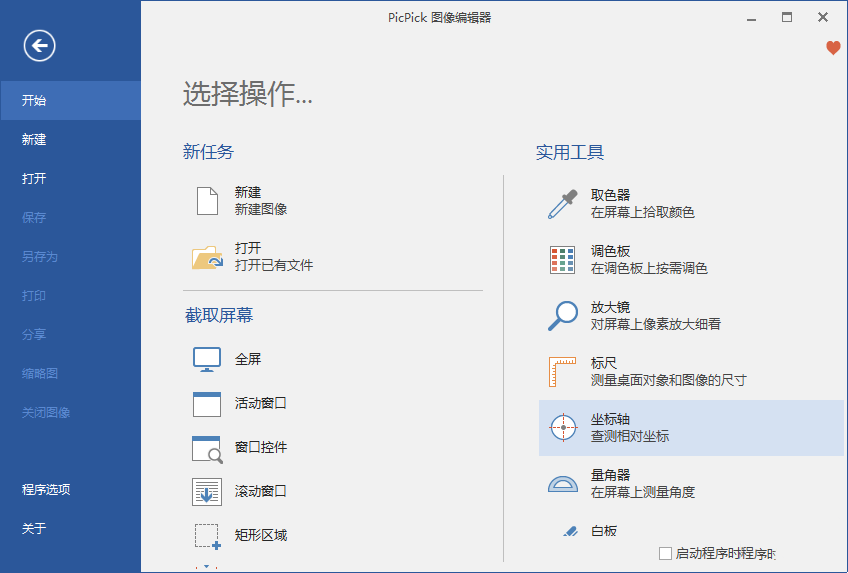Pick the Scrolling Window capture icon
The height and width of the screenshot is (573, 848).
coord(207,492)
